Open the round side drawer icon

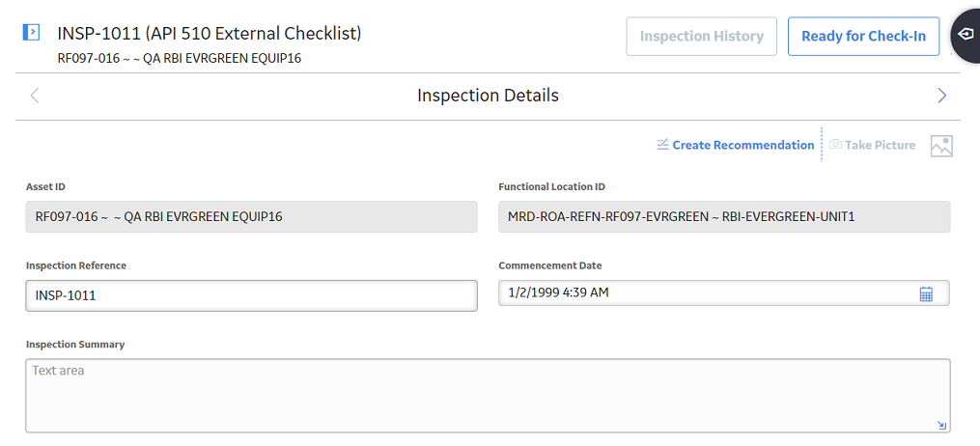click(x=965, y=35)
